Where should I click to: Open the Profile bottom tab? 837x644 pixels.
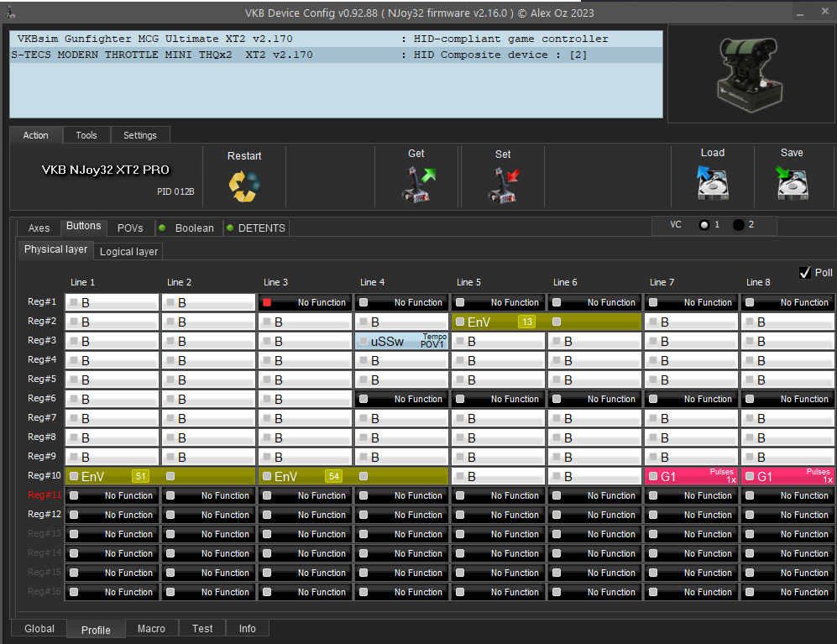96,630
